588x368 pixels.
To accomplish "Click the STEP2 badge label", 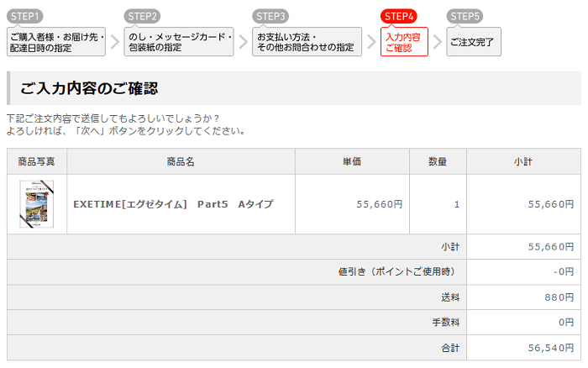I will tap(142, 16).
